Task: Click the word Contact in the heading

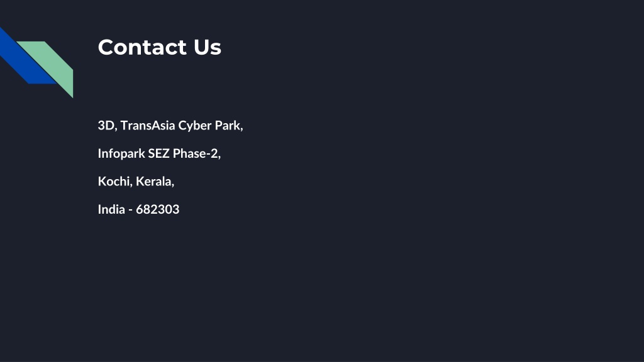Action: [x=142, y=47]
